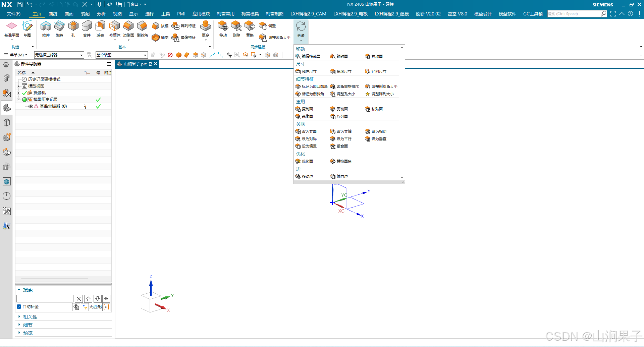Screen dimensions: 644x347
Task: Select the 阵列特征 pattern feature tool
Action: [x=183, y=26]
